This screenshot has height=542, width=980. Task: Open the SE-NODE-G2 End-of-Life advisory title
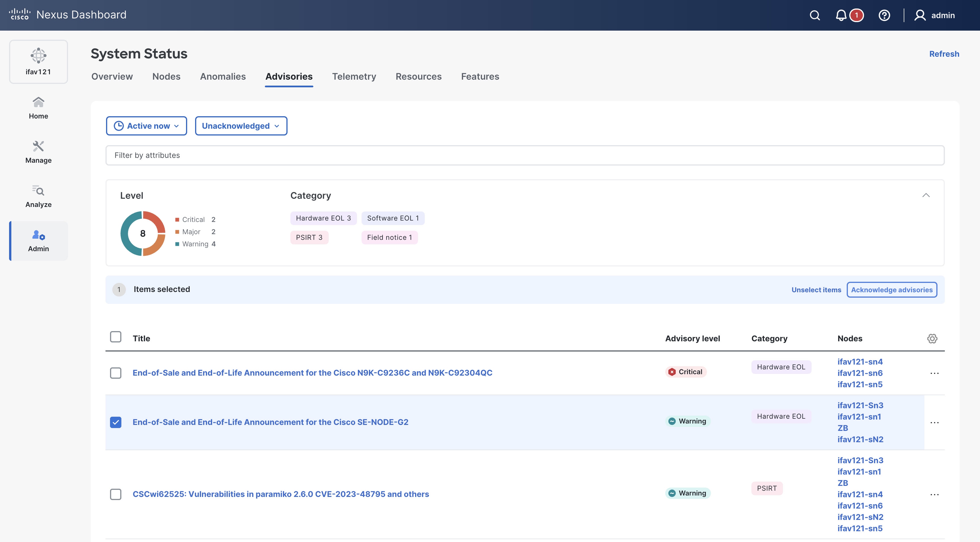point(271,422)
